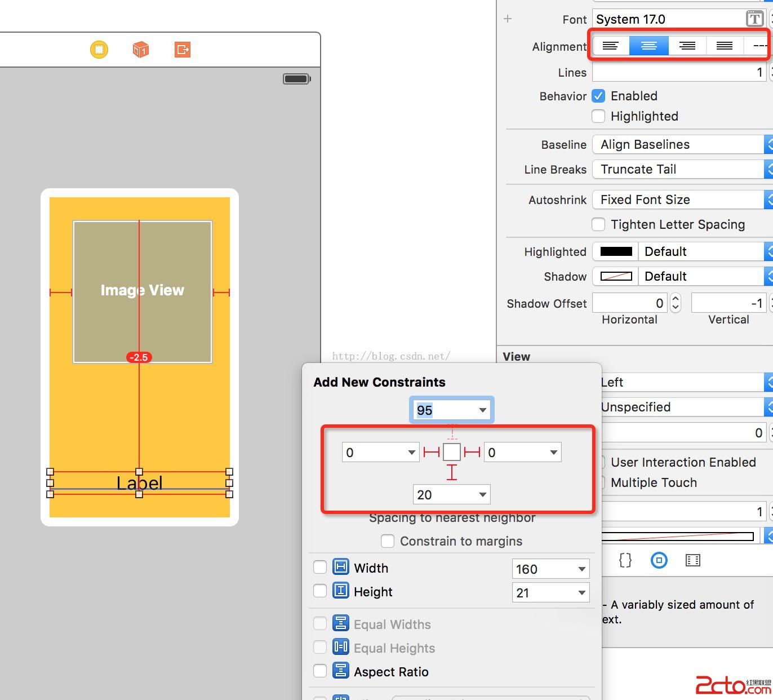Toggle the Enabled behavior checkbox

[x=598, y=96]
